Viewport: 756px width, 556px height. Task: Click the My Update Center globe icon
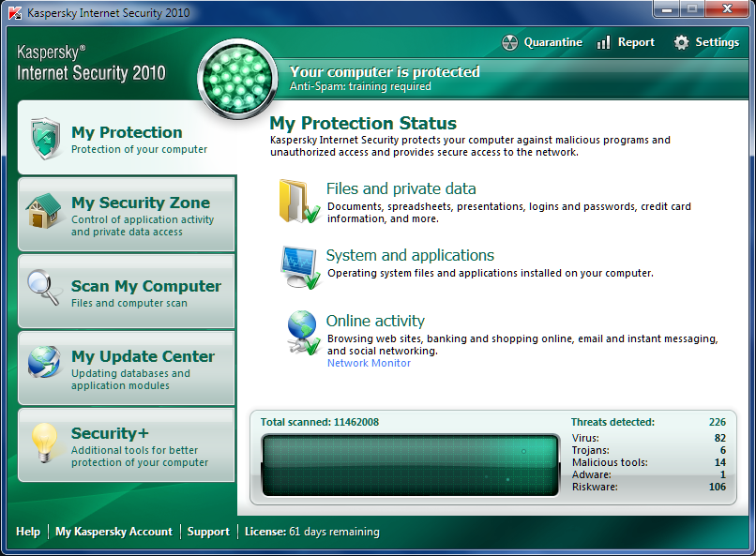click(x=44, y=361)
